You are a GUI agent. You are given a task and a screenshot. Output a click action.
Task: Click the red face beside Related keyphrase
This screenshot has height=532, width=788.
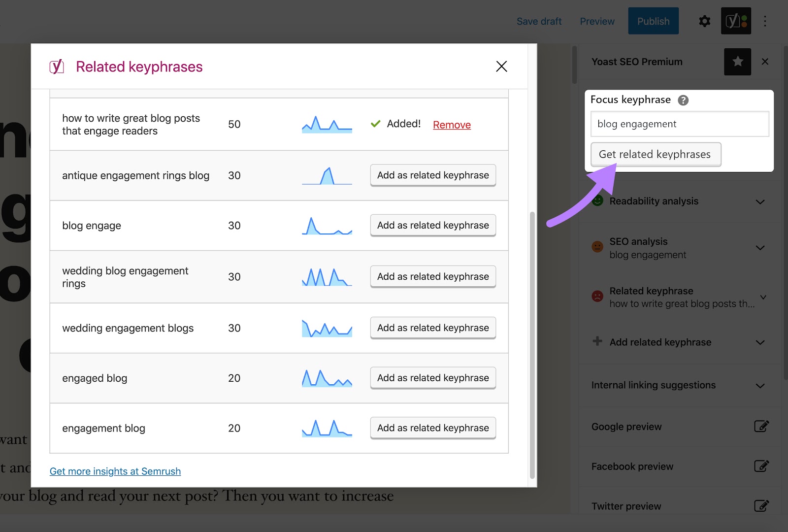click(597, 297)
